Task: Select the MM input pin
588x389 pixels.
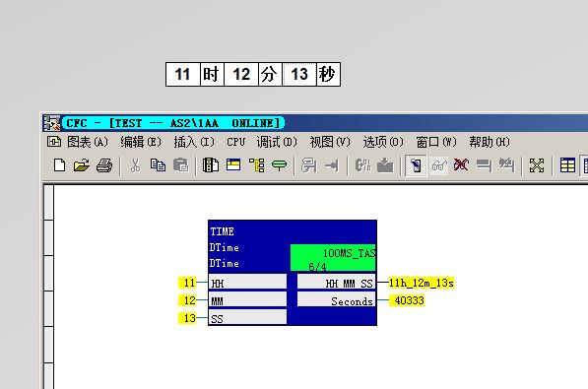Action: tap(247, 300)
